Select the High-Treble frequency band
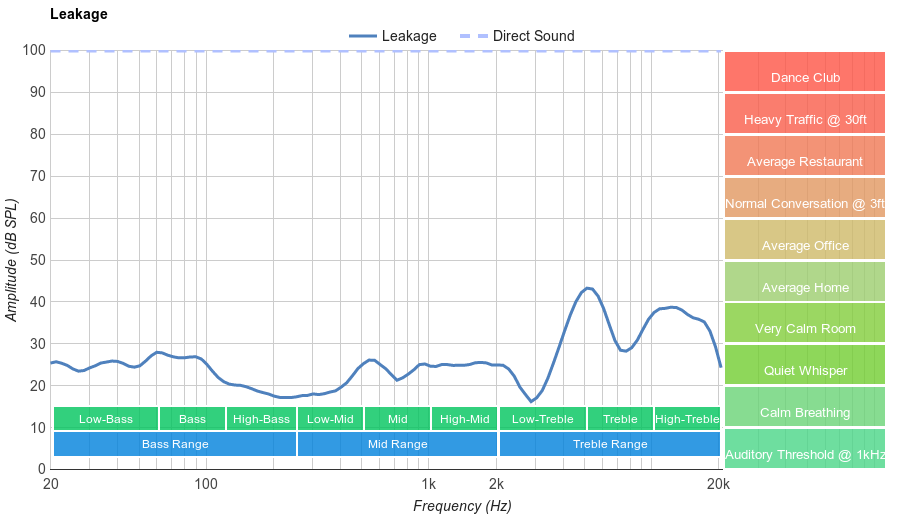This screenshot has height=520, width=900. coord(687,419)
